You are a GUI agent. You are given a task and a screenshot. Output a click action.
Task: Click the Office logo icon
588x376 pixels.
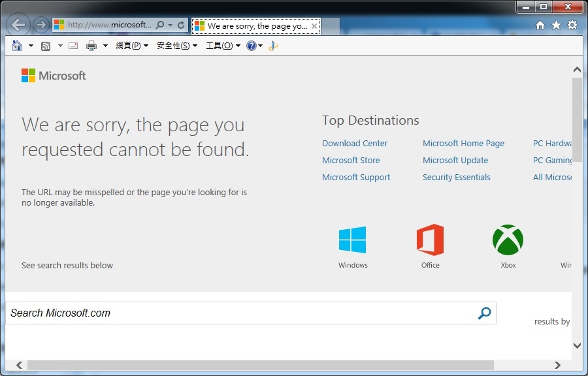(430, 240)
